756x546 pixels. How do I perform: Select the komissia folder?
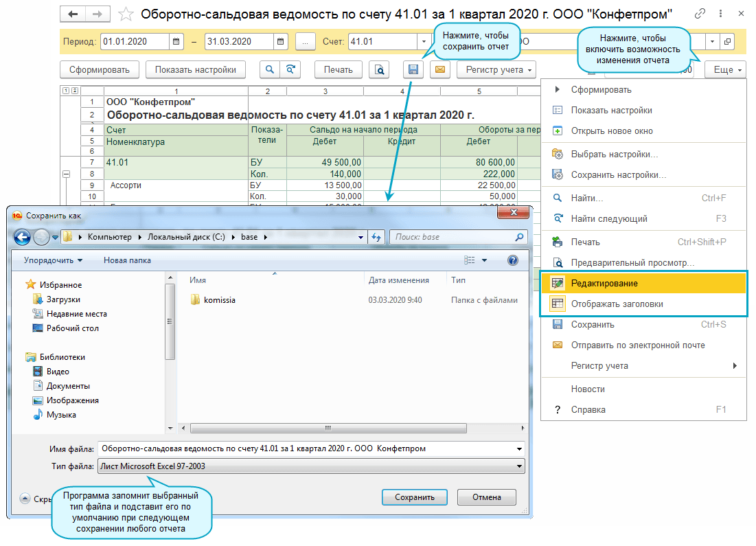(213, 300)
